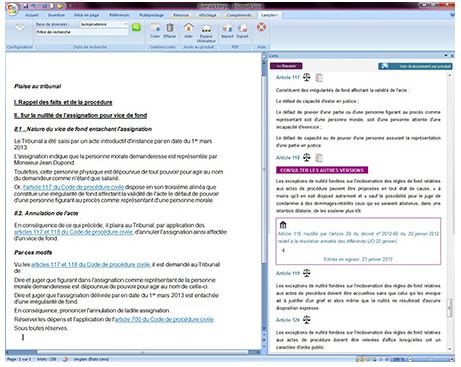Click the building icon in the Article 118 note box
Viewport: 461px width, 367px height.
tap(283, 224)
